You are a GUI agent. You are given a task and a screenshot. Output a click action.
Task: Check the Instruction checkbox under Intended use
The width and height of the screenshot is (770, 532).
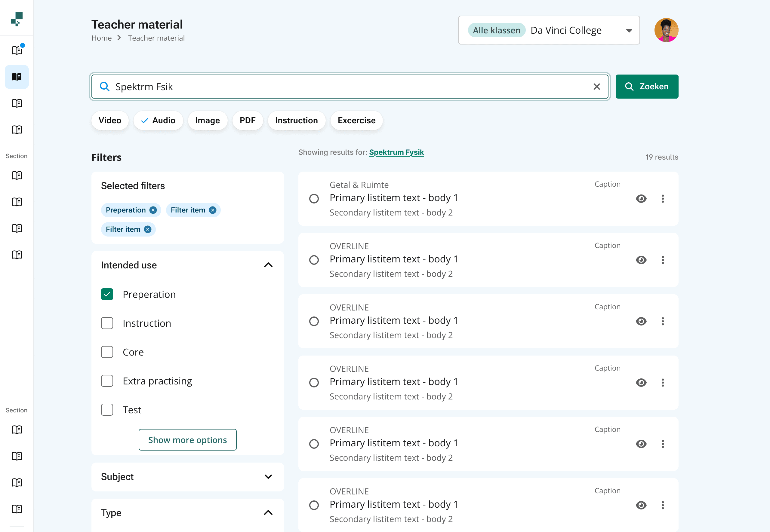[107, 323]
